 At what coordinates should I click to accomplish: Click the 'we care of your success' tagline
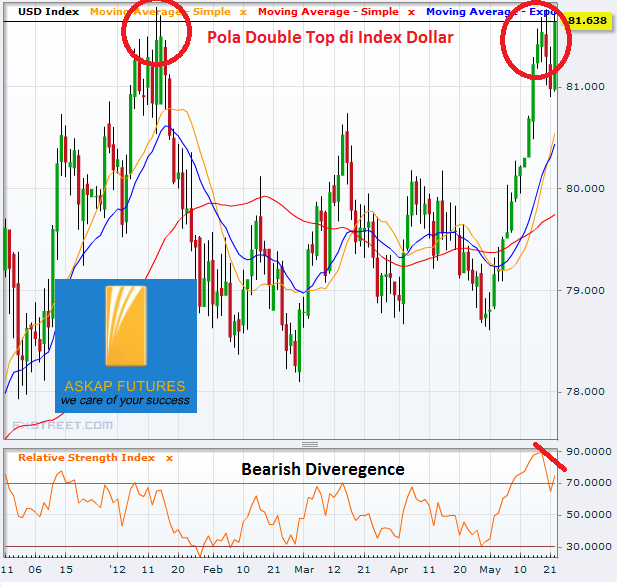pos(125,401)
